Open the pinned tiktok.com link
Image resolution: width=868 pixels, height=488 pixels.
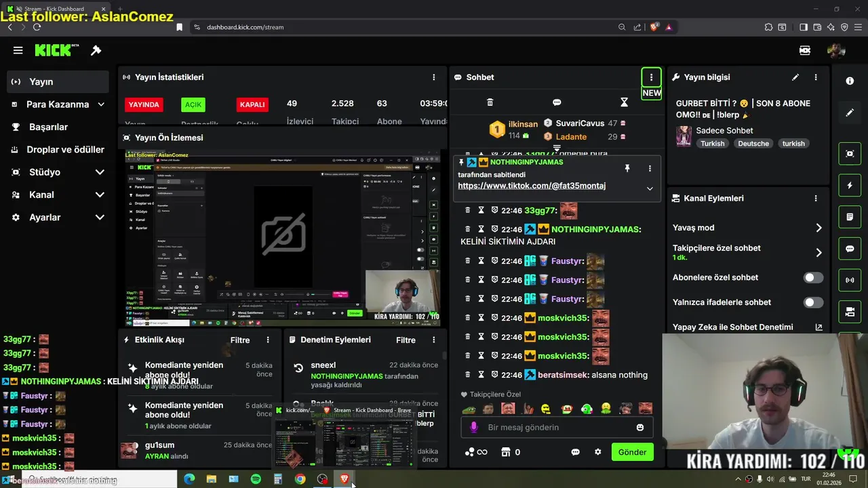532,186
